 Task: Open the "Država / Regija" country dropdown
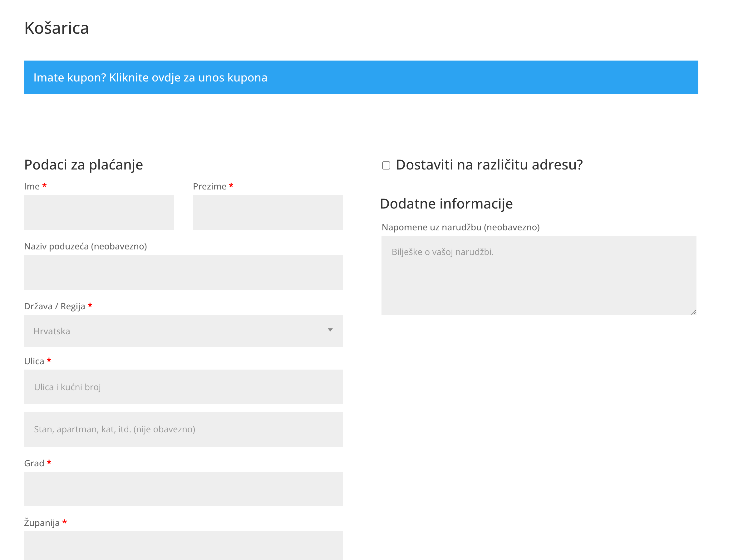183,331
